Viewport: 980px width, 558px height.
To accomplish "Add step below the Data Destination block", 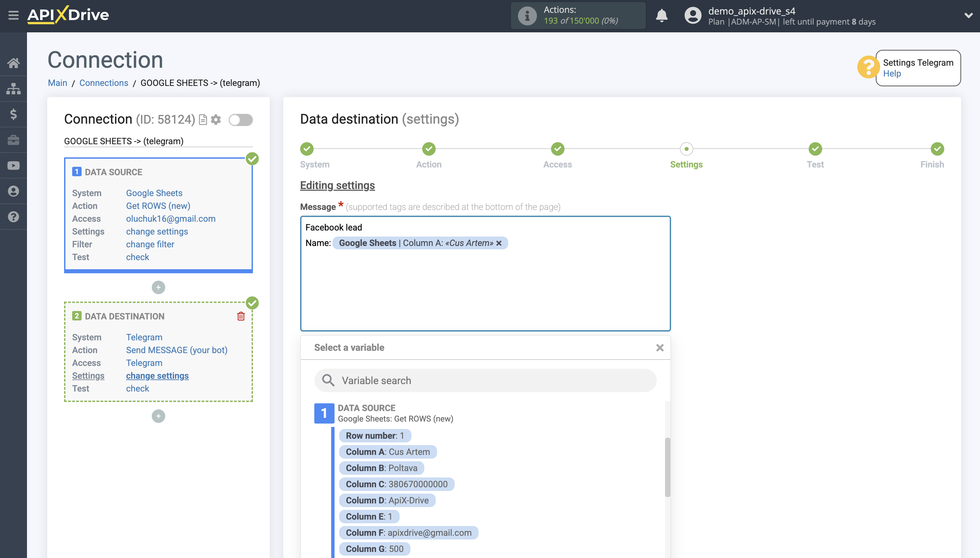I will coord(158,416).
